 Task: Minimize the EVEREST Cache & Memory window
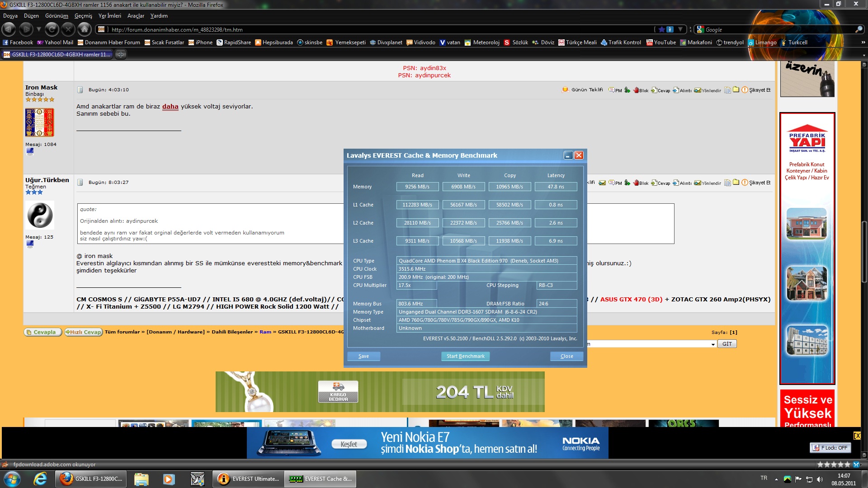568,155
